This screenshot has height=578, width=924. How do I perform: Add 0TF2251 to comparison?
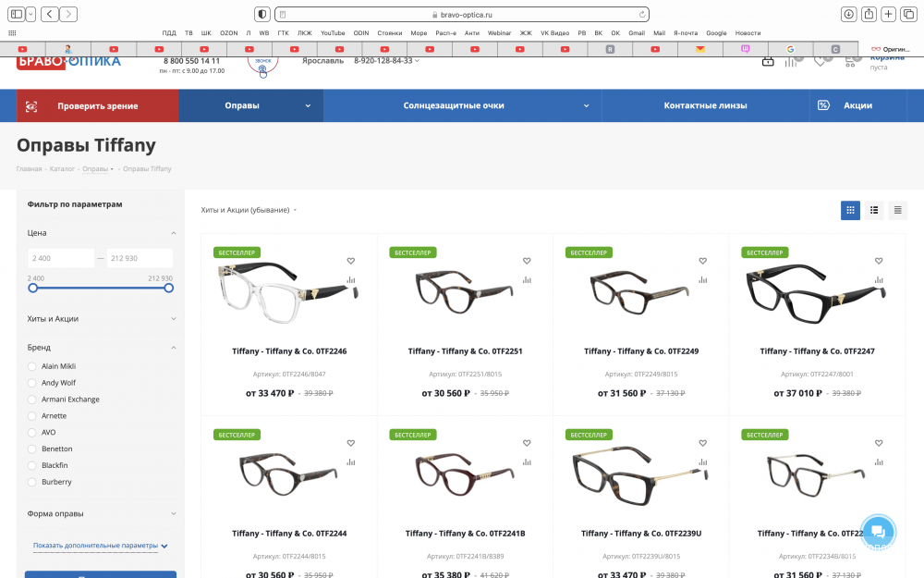pos(527,280)
